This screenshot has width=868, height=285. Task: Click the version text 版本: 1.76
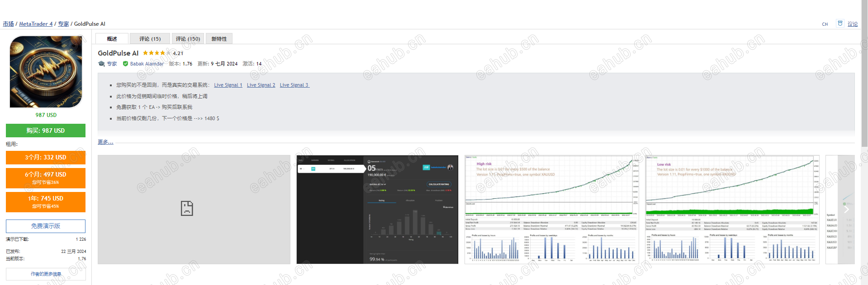click(180, 64)
